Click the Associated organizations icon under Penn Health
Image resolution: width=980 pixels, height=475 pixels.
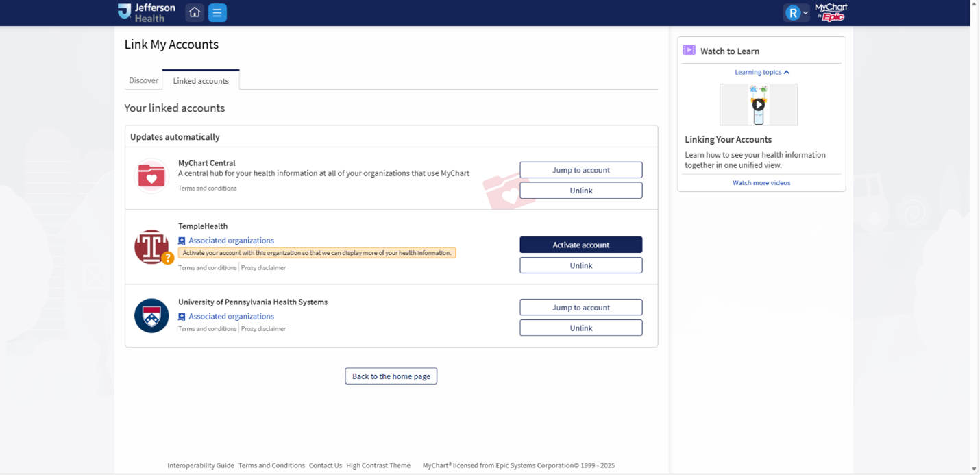tap(182, 317)
